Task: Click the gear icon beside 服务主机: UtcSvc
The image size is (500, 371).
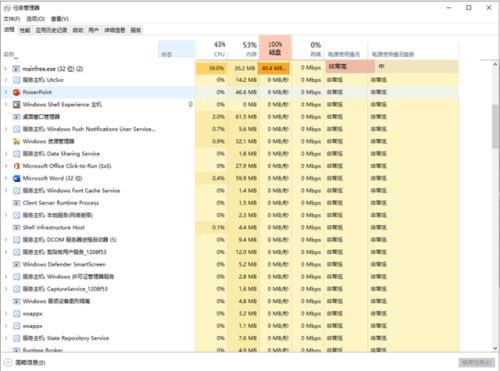Action: pyautogui.click(x=16, y=80)
